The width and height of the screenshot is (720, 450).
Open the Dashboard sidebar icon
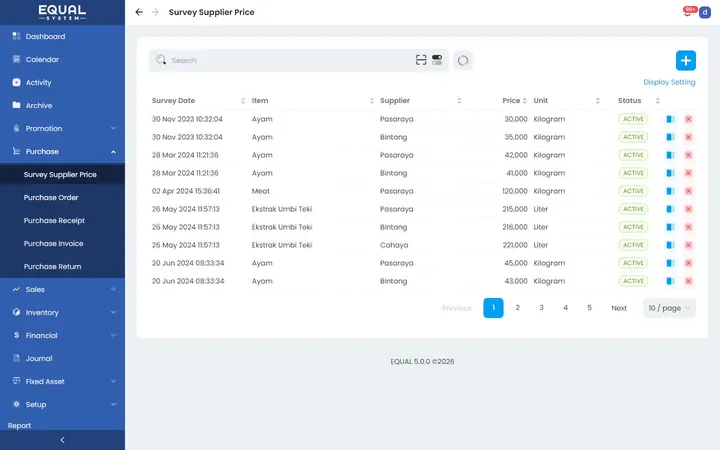(x=16, y=36)
